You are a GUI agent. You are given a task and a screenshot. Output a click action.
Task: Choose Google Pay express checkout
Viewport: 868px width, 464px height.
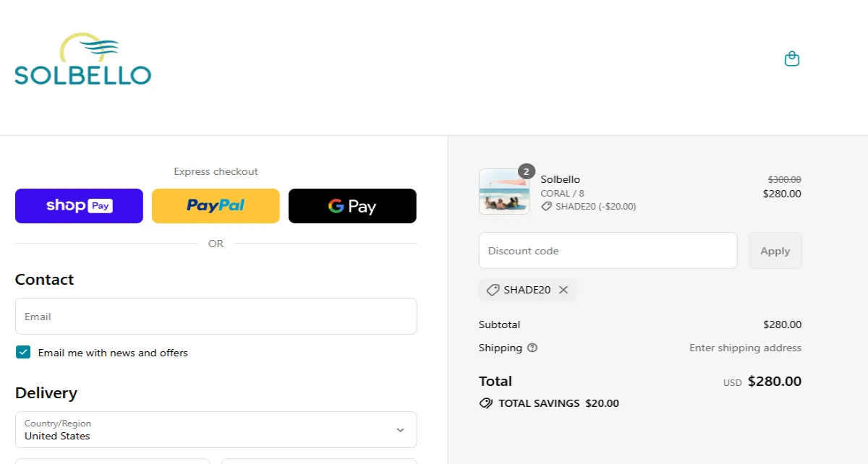pos(352,206)
